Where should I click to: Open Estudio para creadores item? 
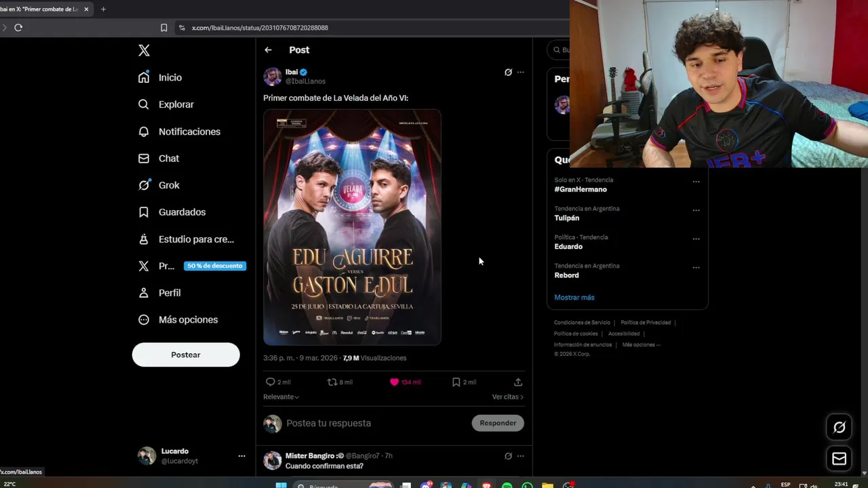[x=186, y=239]
